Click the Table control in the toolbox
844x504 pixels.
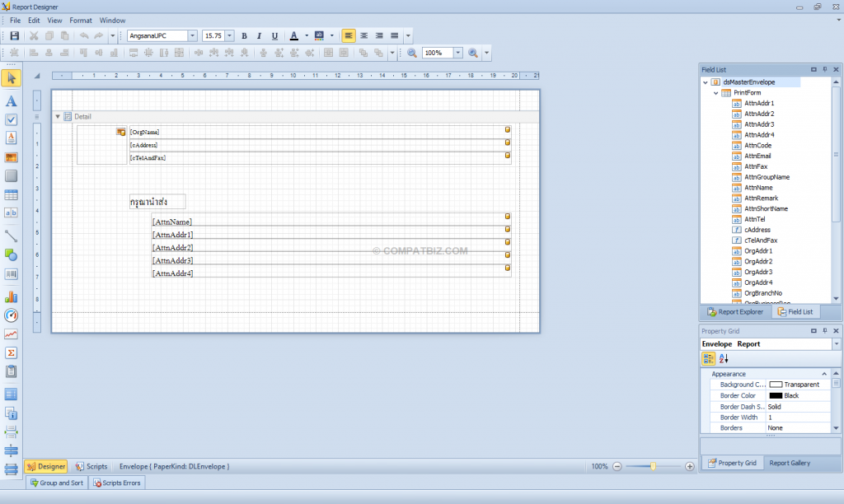[x=12, y=195]
